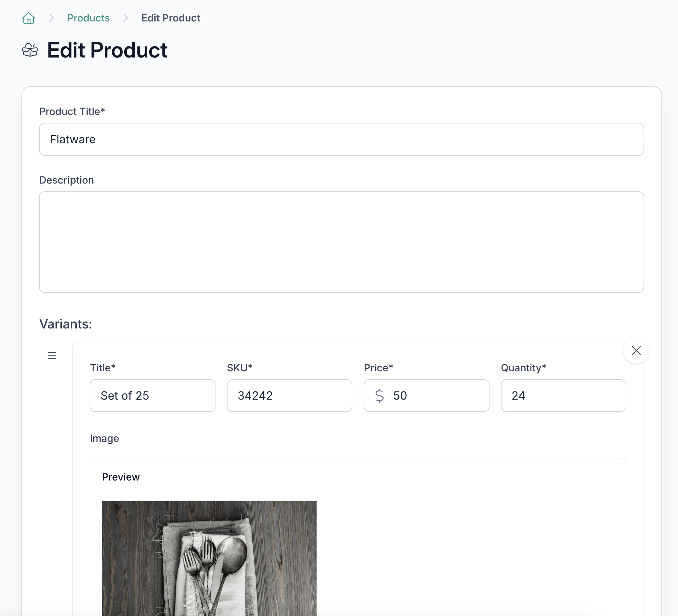Click the Variants section heading
This screenshot has width=678, height=616.
click(x=66, y=324)
